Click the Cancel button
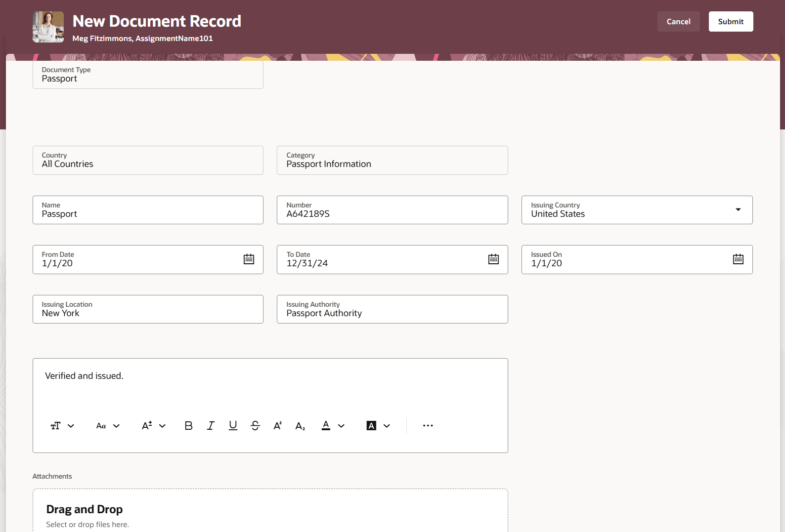Image resolution: width=785 pixels, height=532 pixels. (x=678, y=22)
